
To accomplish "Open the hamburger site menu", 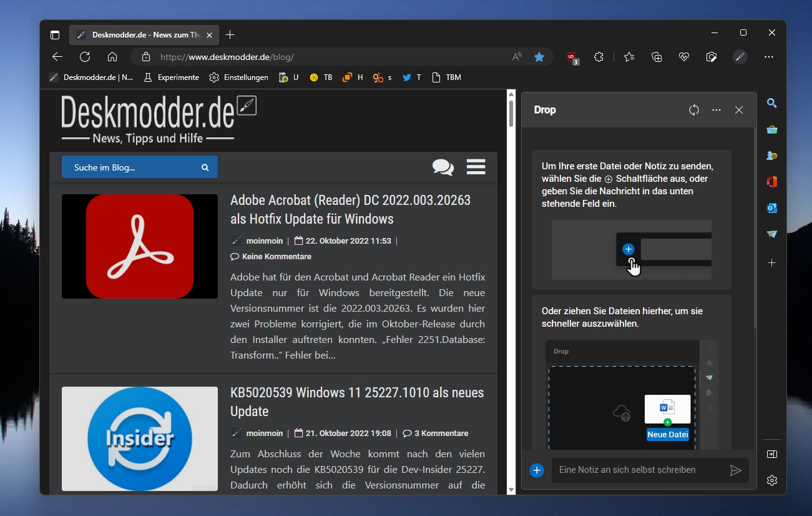I will point(476,167).
